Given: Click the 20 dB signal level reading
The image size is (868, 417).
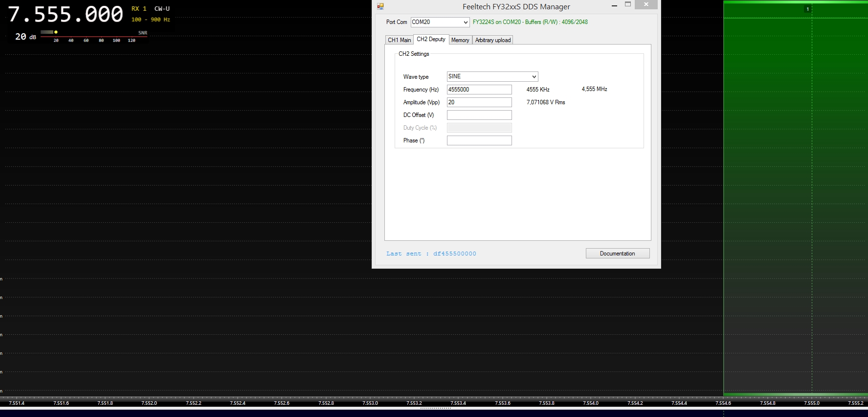Looking at the screenshot, I should tap(25, 37).
